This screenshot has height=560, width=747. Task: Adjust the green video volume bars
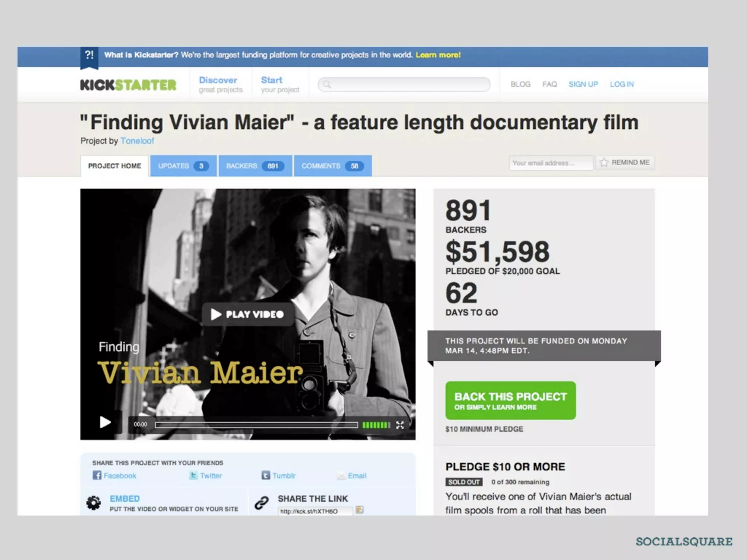point(376,425)
